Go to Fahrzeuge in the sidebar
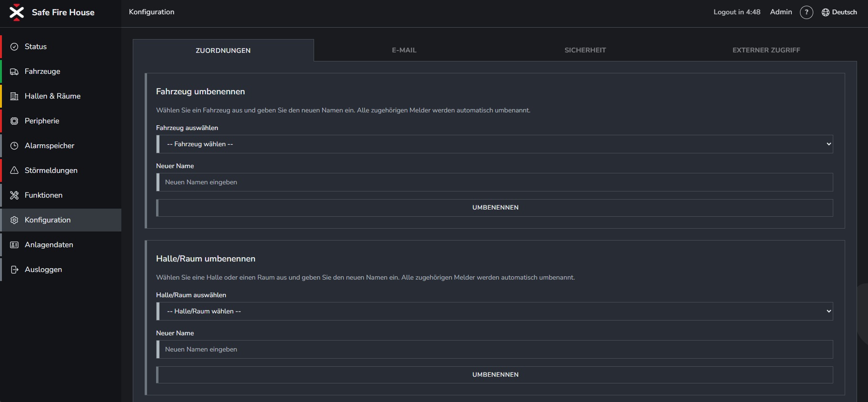868x402 pixels. pos(61,71)
